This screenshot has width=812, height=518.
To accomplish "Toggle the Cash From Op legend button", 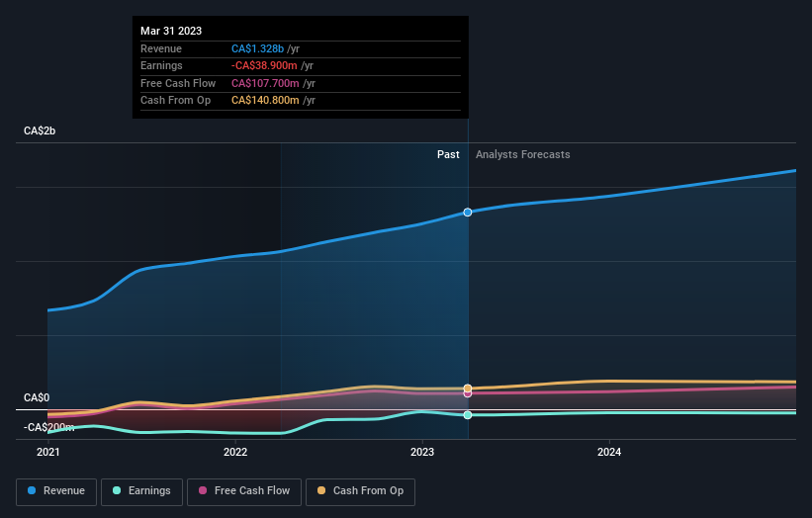I will [360, 491].
